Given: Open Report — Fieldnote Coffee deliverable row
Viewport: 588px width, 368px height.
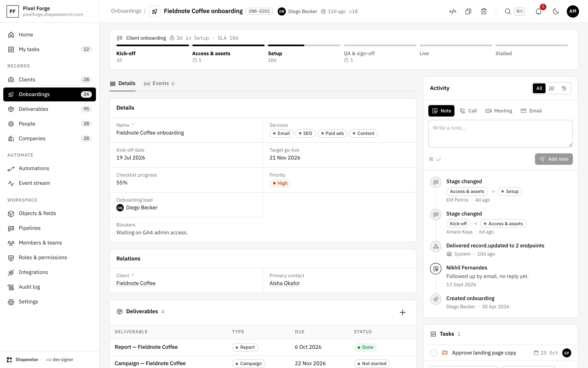Looking at the screenshot, I should coord(263,347).
